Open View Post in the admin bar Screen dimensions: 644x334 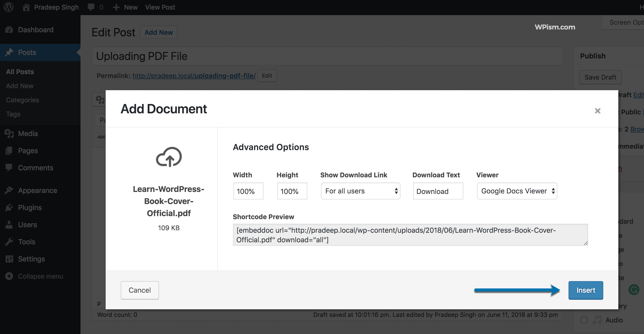(x=160, y=7)
